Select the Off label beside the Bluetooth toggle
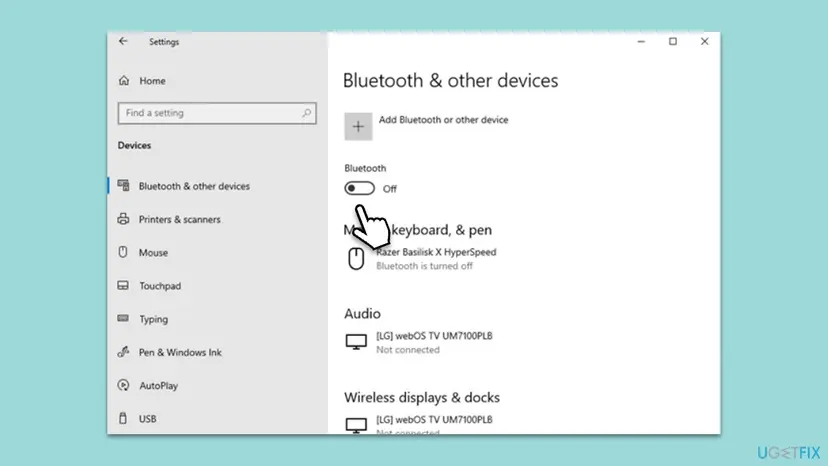828x466 pixels. 390,189
